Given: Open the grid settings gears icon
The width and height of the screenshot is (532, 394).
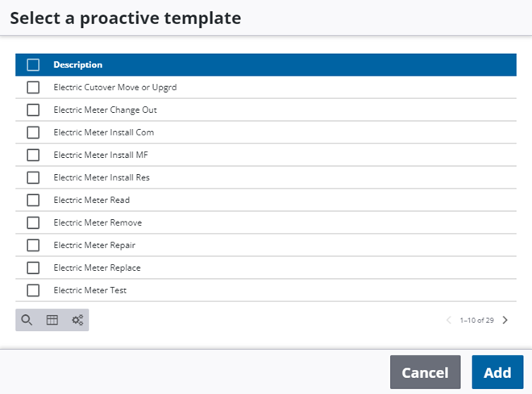Looking at the screenshot, I should point(77,320).
